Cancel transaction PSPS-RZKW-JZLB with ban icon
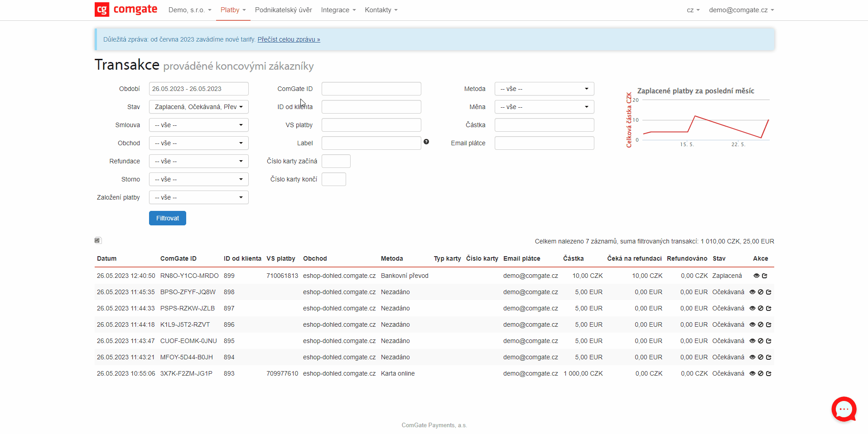The height and width of the screenshot is (434, 868). (x=761, y=308)
